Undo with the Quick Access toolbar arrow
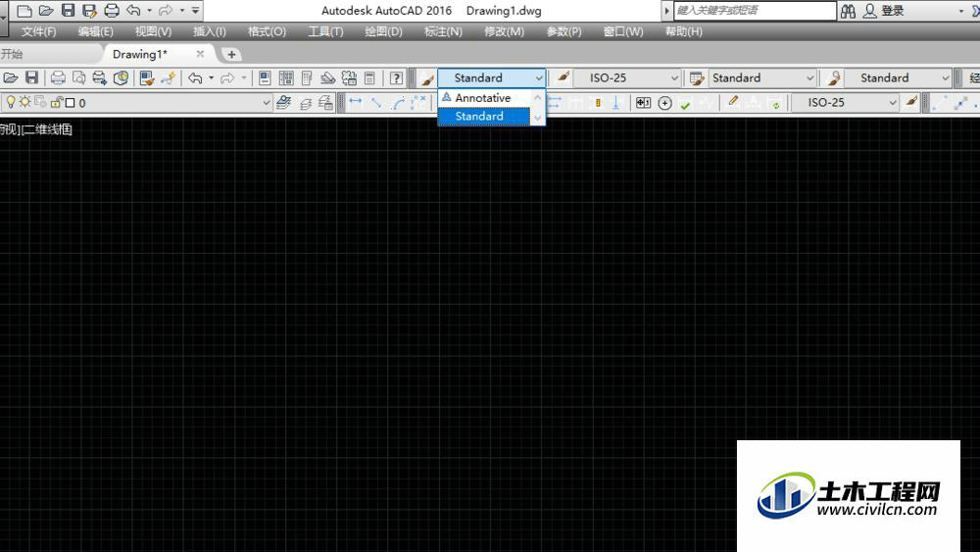The width and height of the screenshot is (980, 552). click(133, 11)
